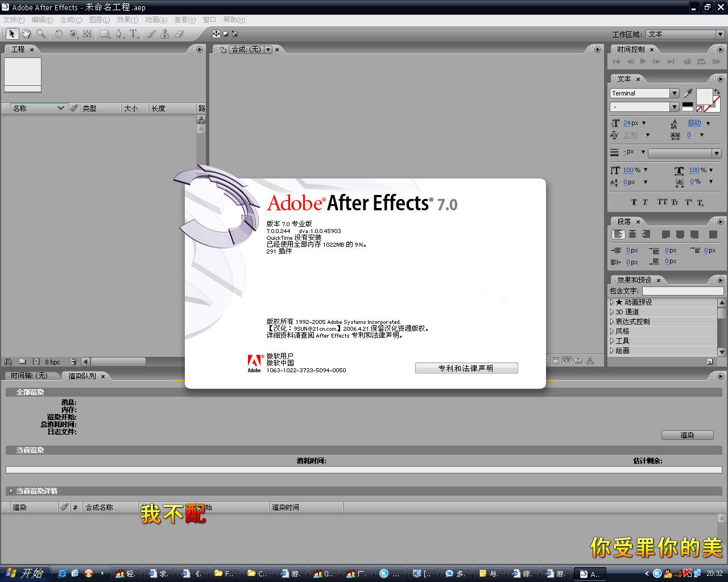Expand 当前渲染详情 section
Screen dimensions: 728x582
(11, 490)
